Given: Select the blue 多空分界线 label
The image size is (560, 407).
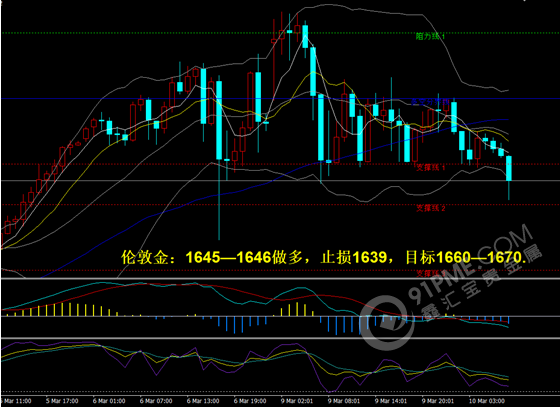Looking at the screenshot, I should (430, 102).
